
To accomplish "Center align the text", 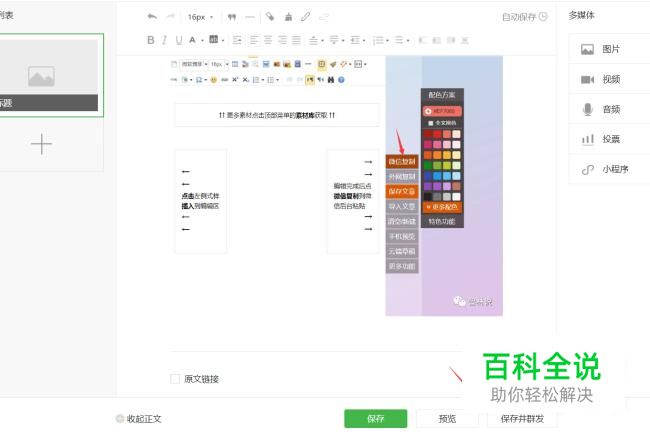I will pyautogui.click(x=268, y=40).
